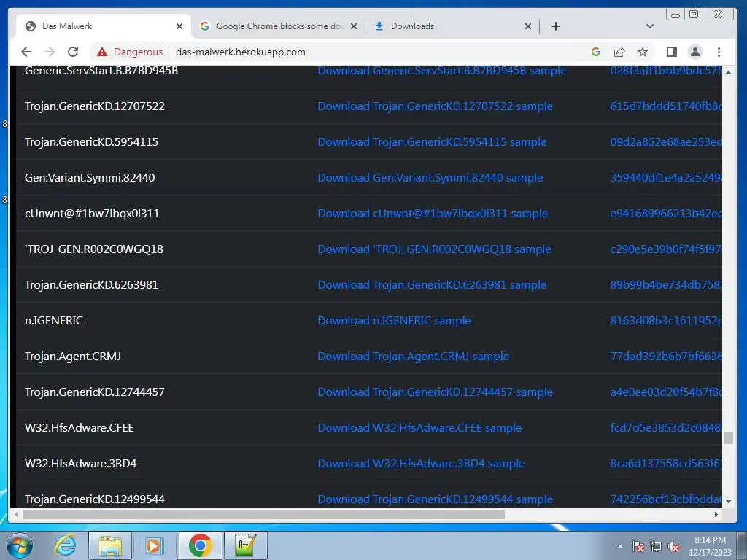Open Chrome three-dot menu

pos(719,52)
